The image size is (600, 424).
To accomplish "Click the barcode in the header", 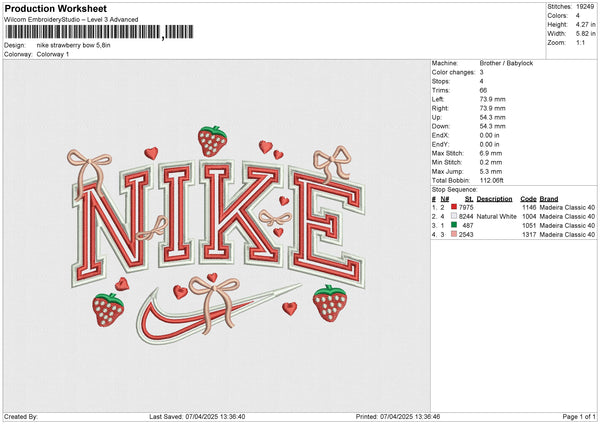I will 96,33.
